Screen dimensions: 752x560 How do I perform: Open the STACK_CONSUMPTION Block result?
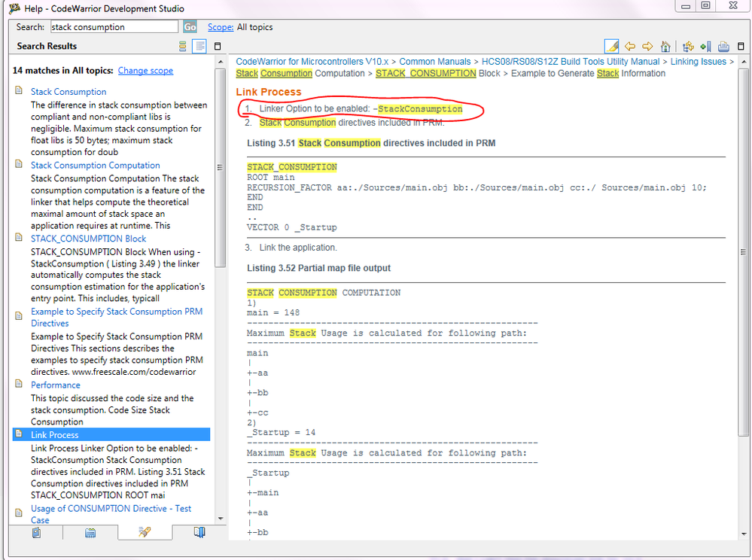[x=88, y=239]
